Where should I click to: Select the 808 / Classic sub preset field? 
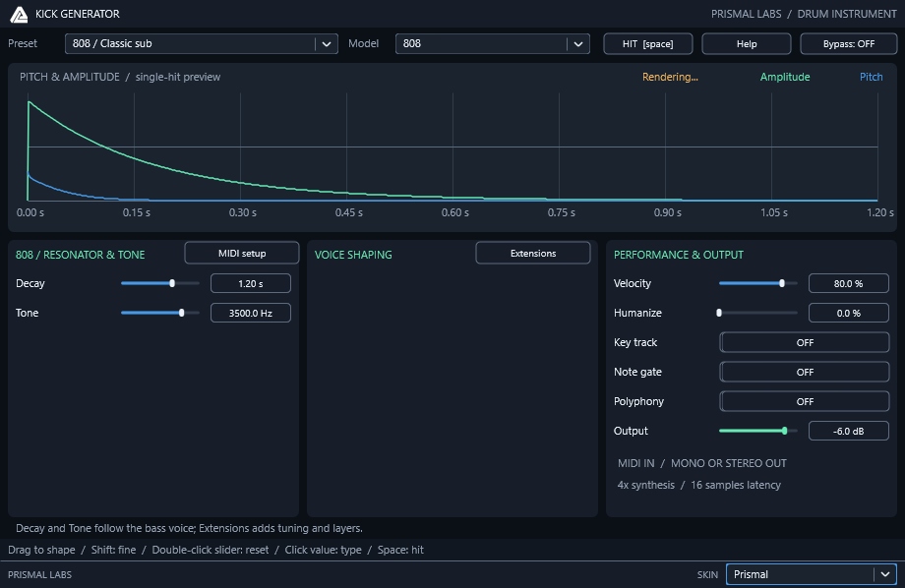point(202,44)
